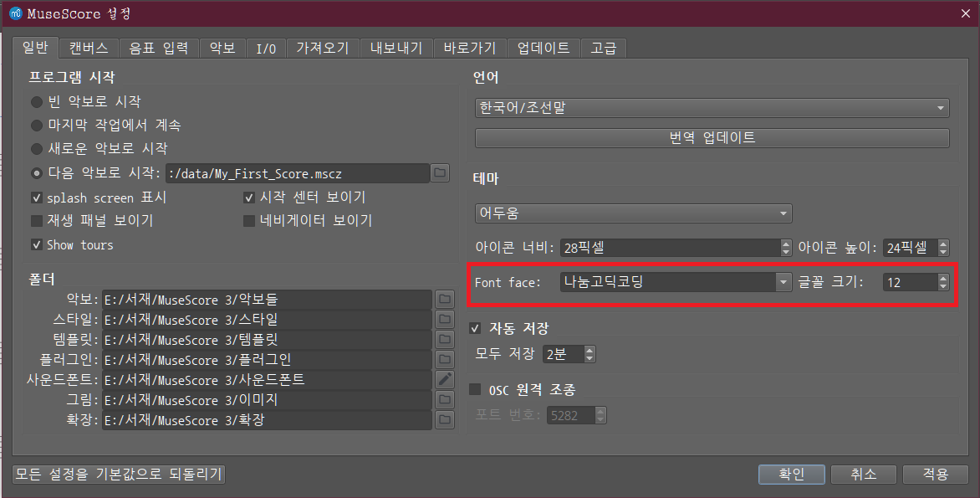The height and width of the screenshot is (498, 980).
Task: Close the MuseScore 설정 dialog
Action: click(966, 13)
